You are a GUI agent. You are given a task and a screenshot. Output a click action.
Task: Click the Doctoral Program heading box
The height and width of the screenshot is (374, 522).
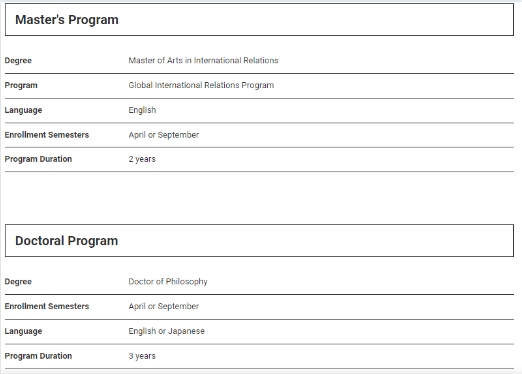click(x=259, y=241)
